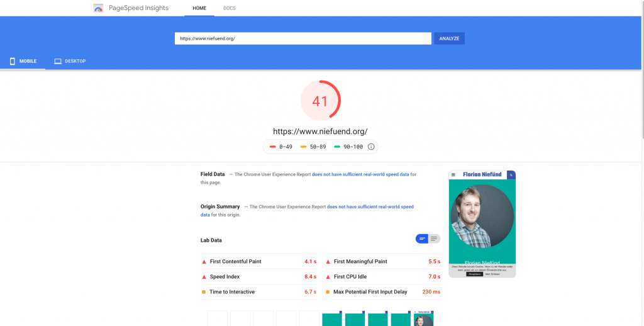The height and width of the screenshot is (326, 644).
Task: Click First Contentful Paint metric label
Action: (235, 261)
